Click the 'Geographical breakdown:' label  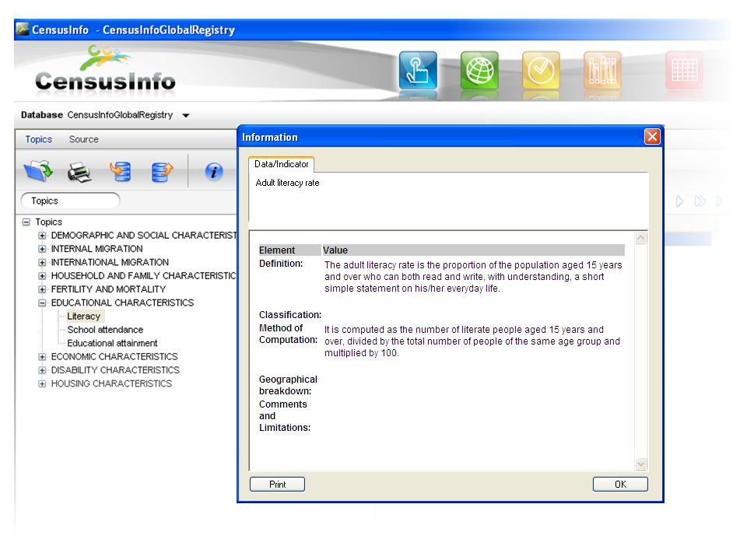[x=288, y=385]
